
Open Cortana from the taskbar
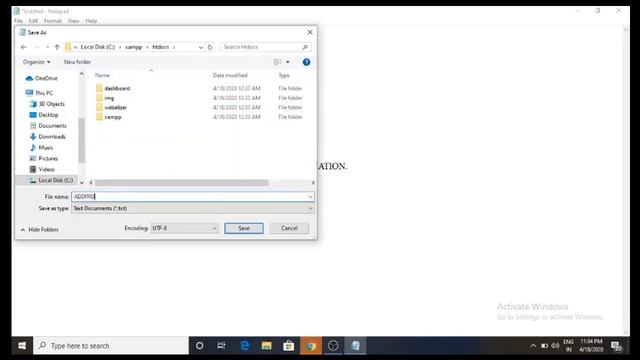point(200,346)
